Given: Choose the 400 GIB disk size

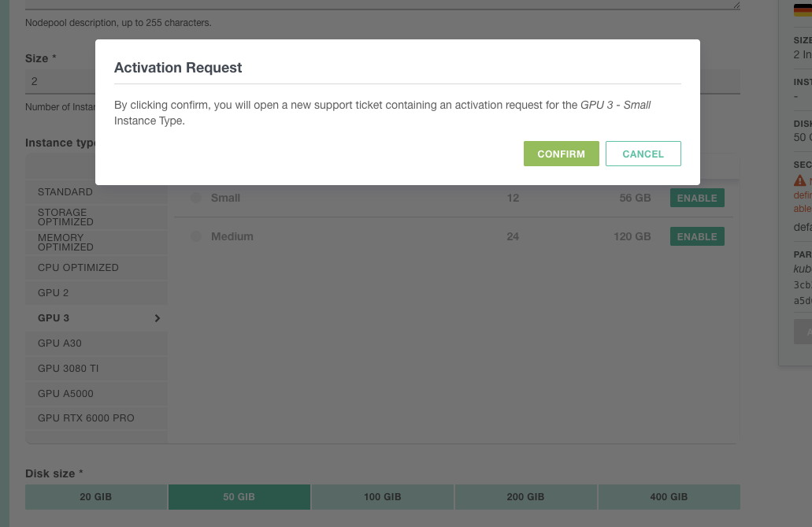Looking at the screenshot, I should [669, 496].
